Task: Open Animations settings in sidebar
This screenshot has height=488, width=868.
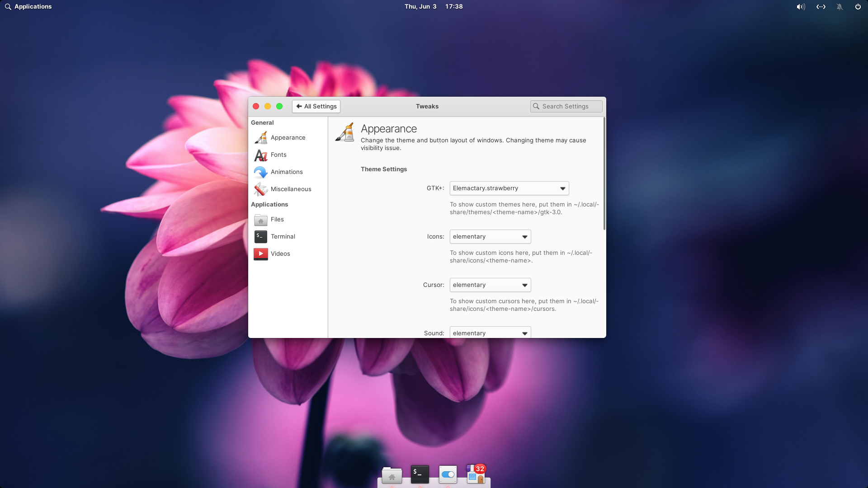Action: (286, 172)
